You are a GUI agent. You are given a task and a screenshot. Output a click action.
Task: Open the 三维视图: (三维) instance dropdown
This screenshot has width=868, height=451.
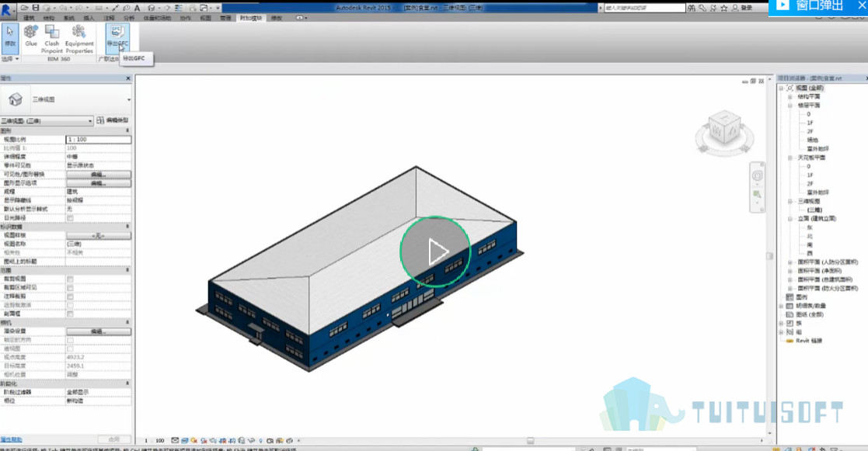(x=47, y=120)
